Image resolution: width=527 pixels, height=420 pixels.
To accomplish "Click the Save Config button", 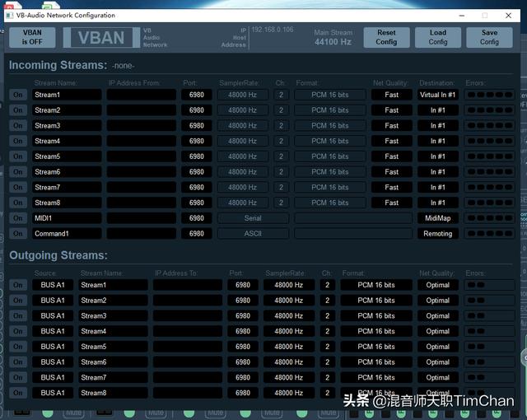I will pos(489,37).
